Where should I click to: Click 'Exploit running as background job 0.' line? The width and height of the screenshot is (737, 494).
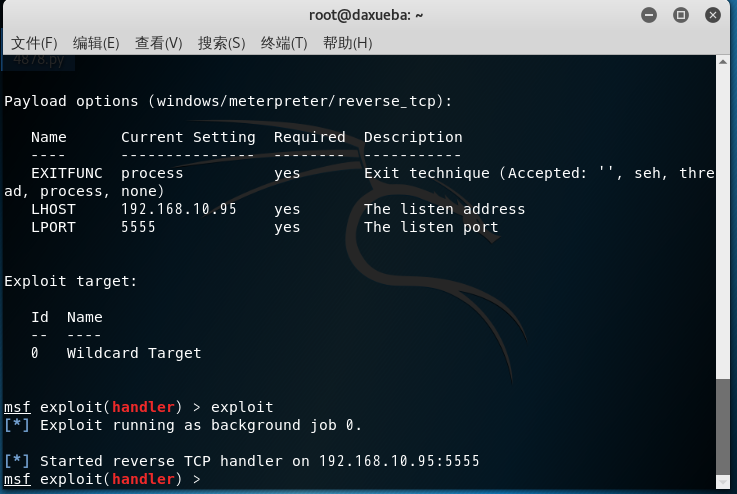(183, 425)
